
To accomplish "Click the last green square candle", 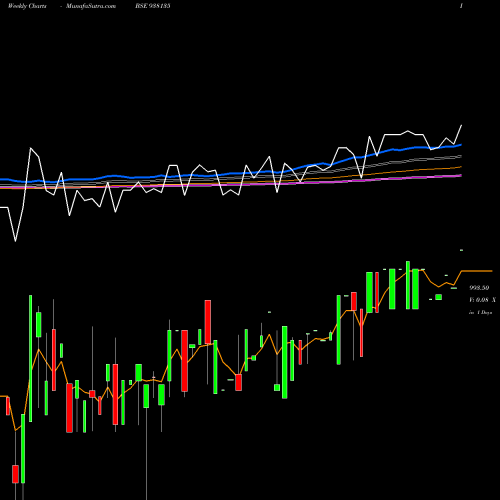I will [x=439, y=297].
